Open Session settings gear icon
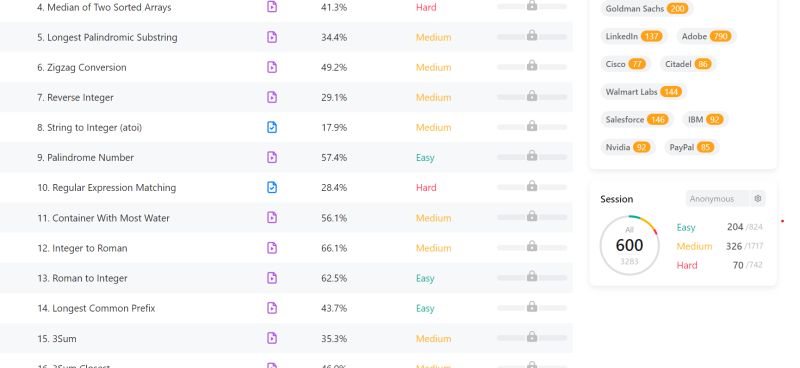Image resolution: width=800 pixels, height=368 pixels. [x=758, y=199]
